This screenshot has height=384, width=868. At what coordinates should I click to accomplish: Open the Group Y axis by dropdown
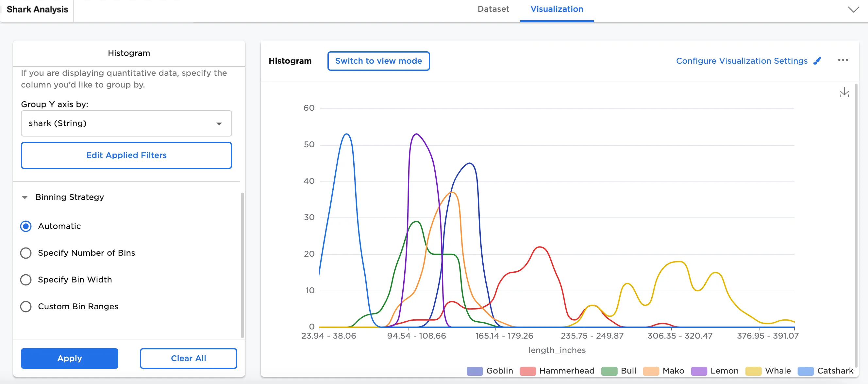126,123
